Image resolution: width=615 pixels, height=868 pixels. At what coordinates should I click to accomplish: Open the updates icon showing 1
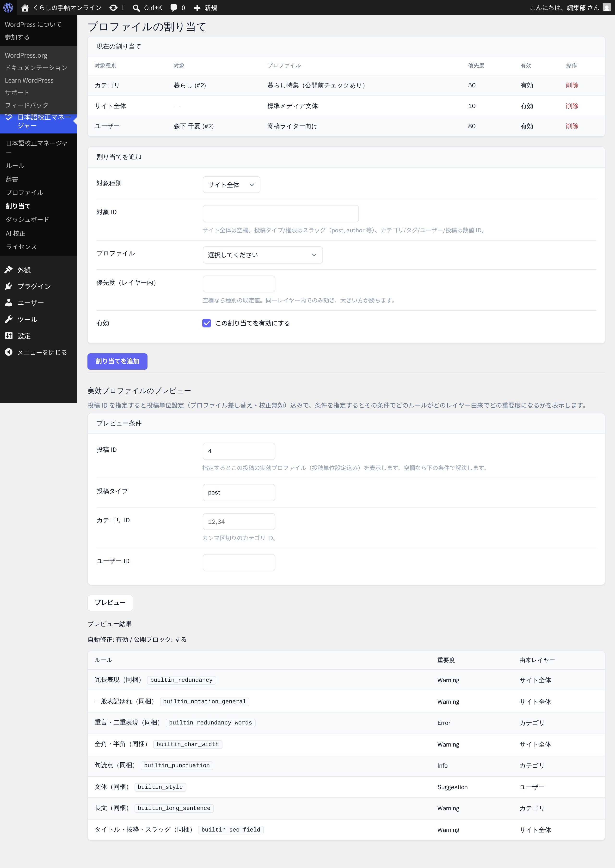pyautogui.click(x=113, y=8)
